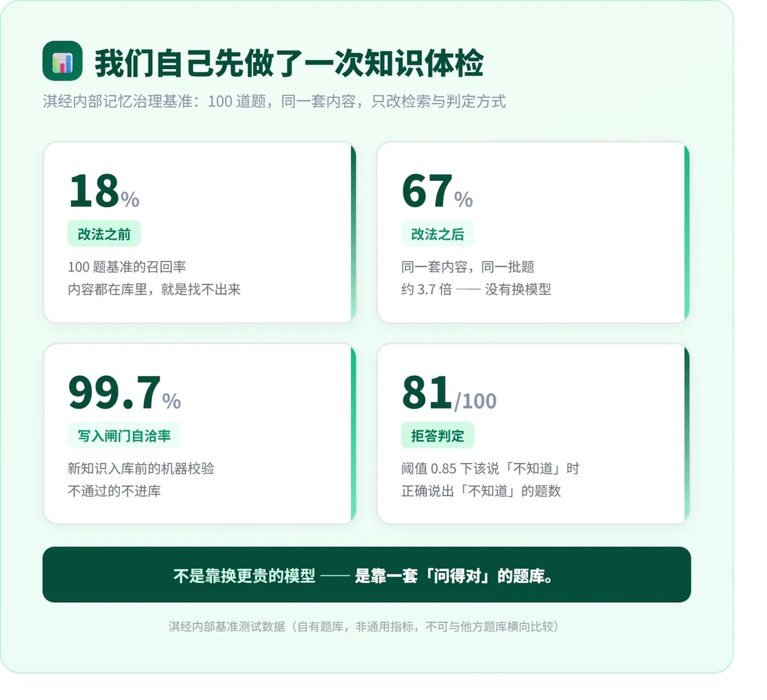
Task: Click the 改法之前 tag
Action: [104, 234]
